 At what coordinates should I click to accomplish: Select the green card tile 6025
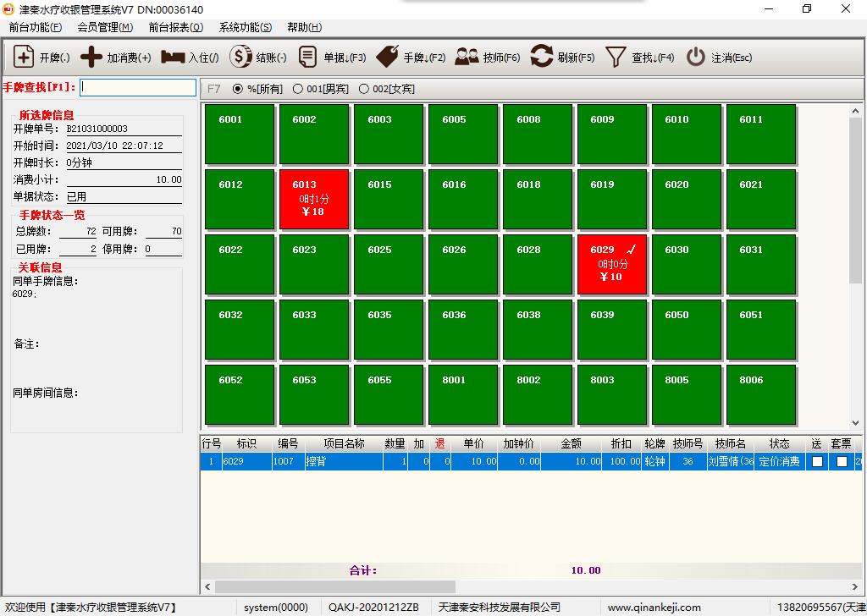pyautogui.click(x=389, y=264)
